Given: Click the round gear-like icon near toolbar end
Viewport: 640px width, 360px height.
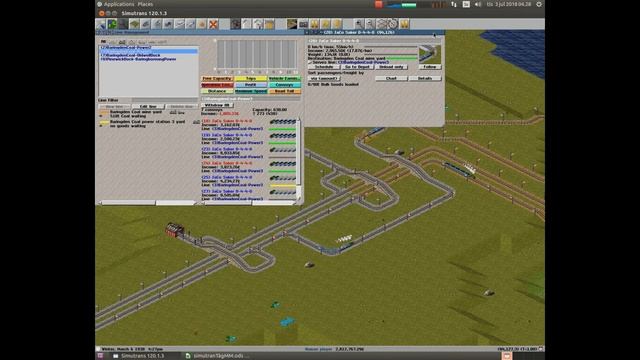Looking at the screenshot, I should 392,24.
